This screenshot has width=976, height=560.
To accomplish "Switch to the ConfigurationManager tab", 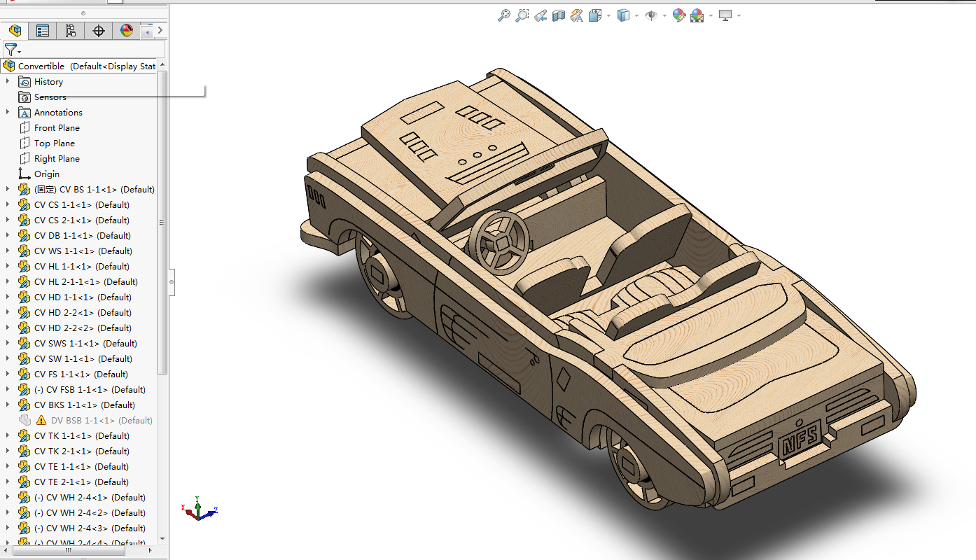I will (x=71, y=30).
